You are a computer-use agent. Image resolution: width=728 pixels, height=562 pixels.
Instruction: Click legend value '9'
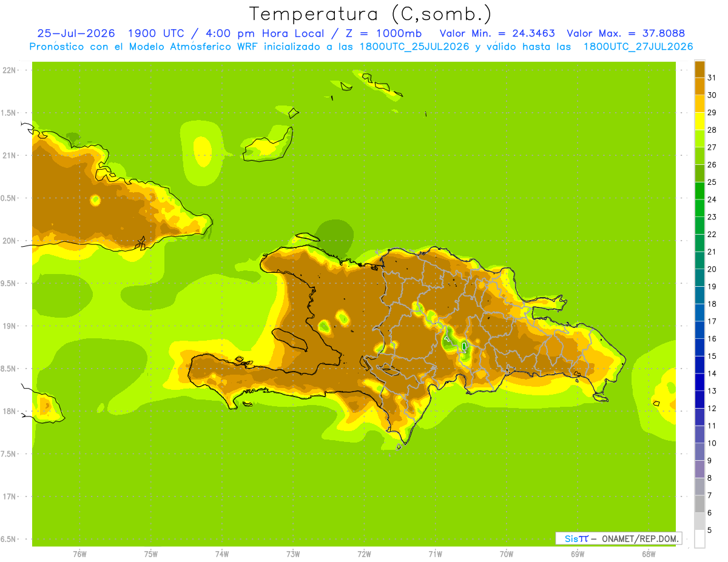click(710, 461)
